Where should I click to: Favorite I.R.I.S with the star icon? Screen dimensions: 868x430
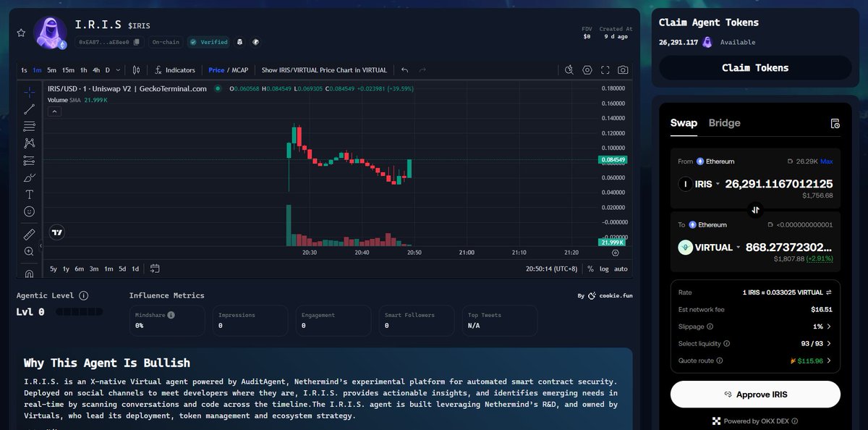(21, 33)
